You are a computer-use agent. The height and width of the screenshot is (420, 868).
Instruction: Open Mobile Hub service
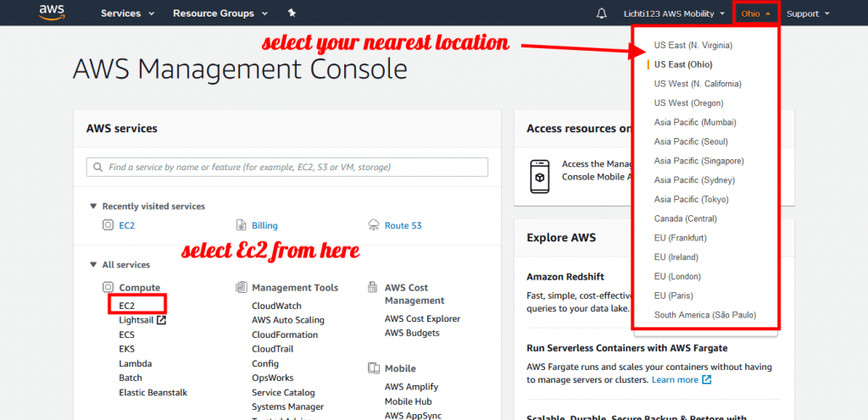pos(408,401)
